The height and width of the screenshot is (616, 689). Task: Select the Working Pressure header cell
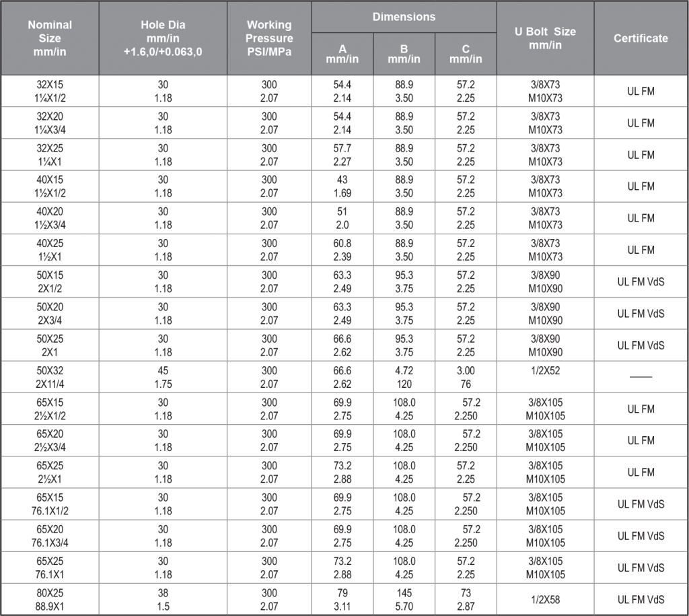coord(269,38)
